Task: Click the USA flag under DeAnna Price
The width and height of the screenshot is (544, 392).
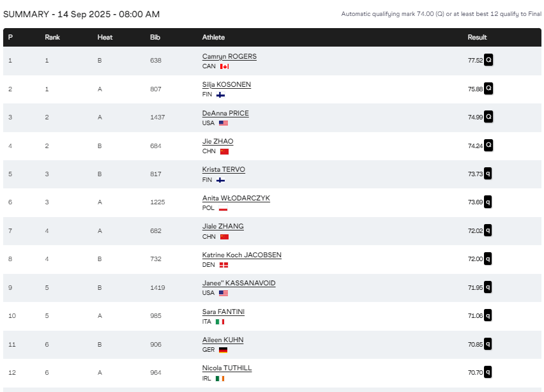Action: (223, 123)
